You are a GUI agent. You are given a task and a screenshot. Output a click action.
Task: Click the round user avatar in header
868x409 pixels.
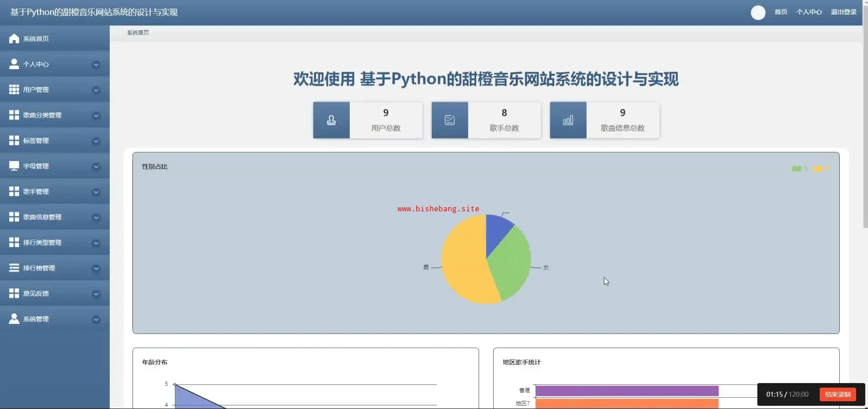758,12
